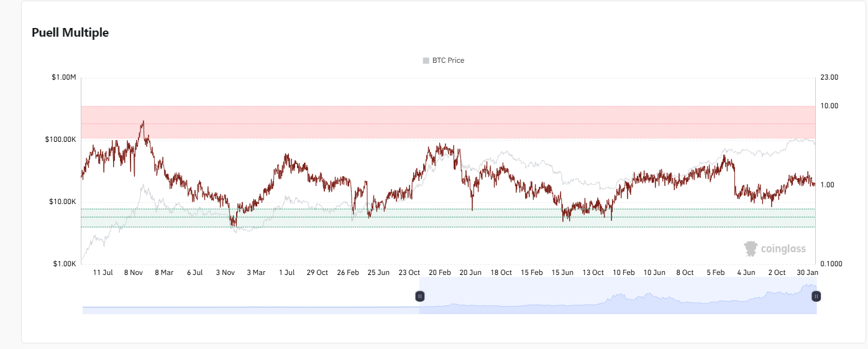Click the $100.00K left axis label

click(x=60, y=139)
